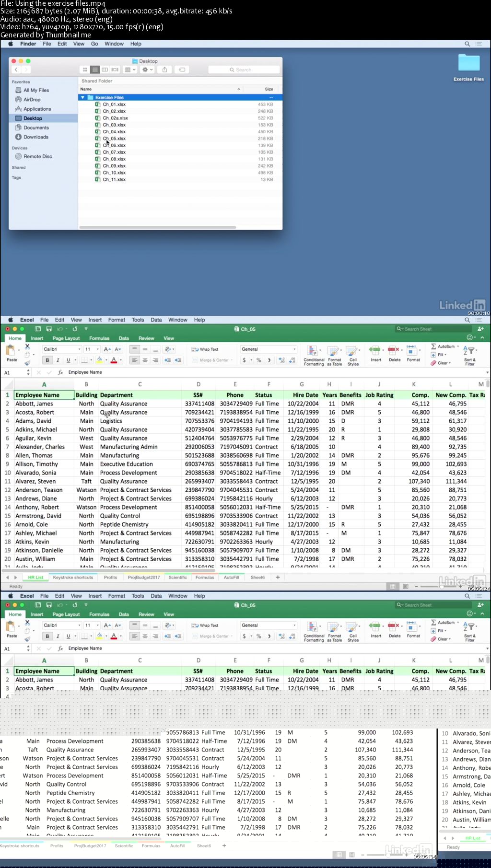Toggle Wrap Text in the 00:00:24 Excel frame
491x868 pixels.
click(205, 349)
